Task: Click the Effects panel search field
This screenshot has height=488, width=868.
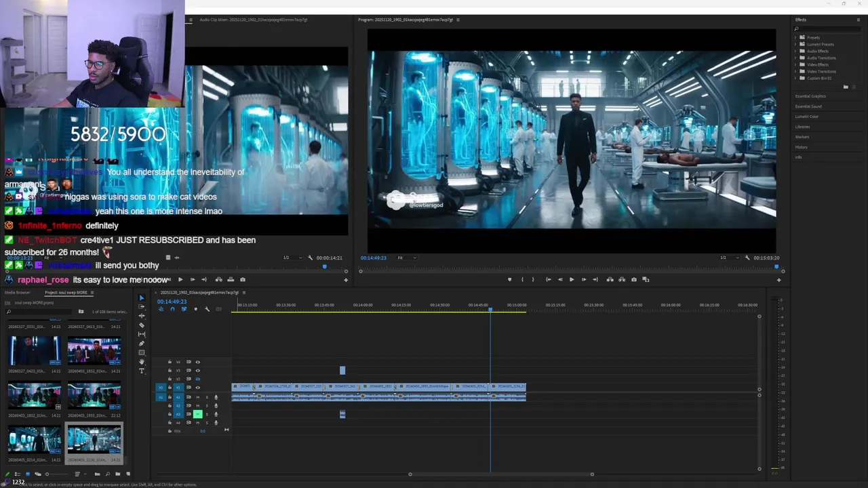Action: [827, 28]
